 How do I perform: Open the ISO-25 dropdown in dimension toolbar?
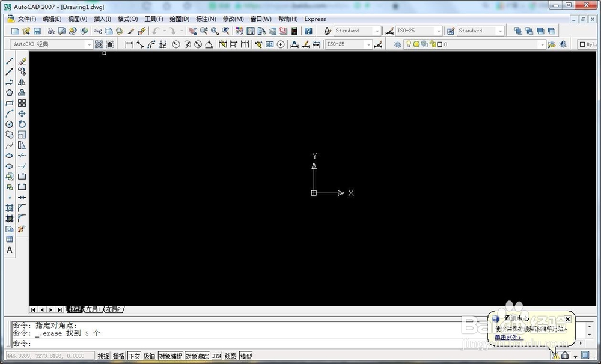point(368,44)
